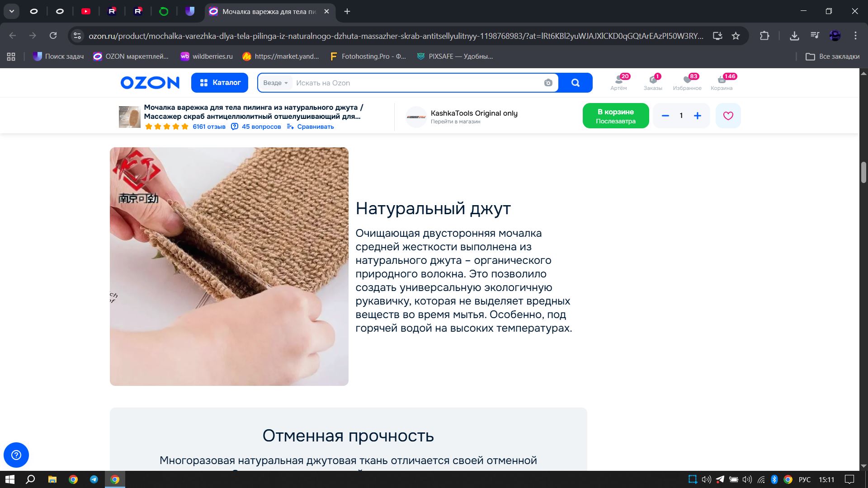Increase quantity with the plus button
The width and height of the screenshot is (868, 488).
pyautogui.click(x=698, y=116)
